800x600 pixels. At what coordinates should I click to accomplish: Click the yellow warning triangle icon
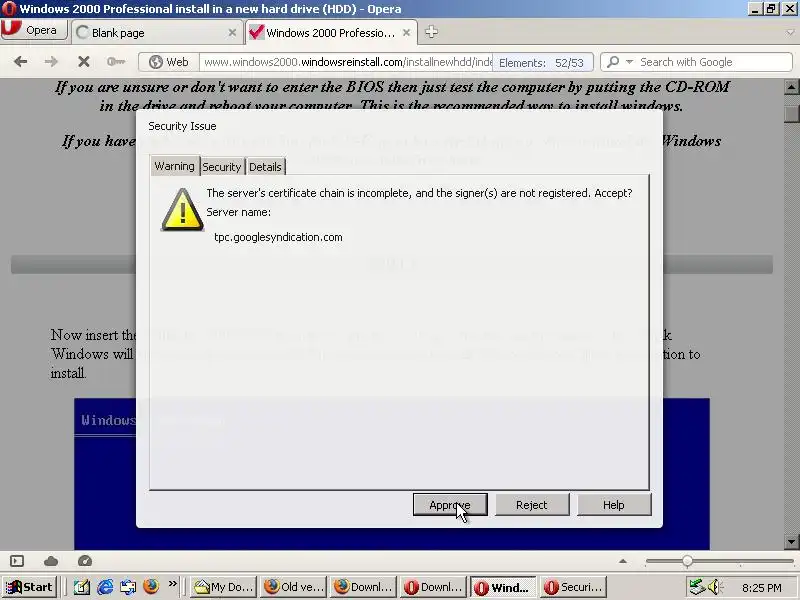coord(182,210)
